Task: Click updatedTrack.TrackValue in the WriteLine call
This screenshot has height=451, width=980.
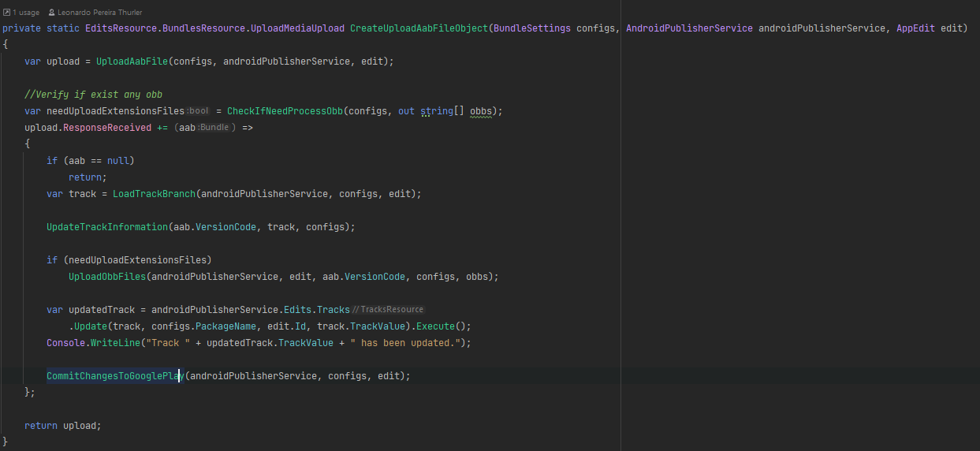Action: click(x=268, y=343)
